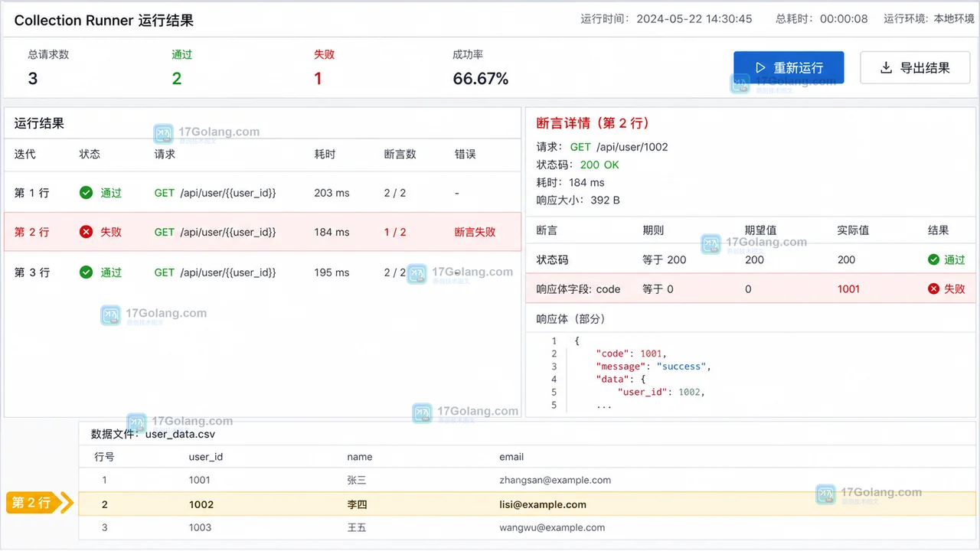Image resolution: width=980 pixels, height=551 pixels.
Task: Click the 1 / 2 assertion count
Action: pyautogui.click(x=395, y=232)
